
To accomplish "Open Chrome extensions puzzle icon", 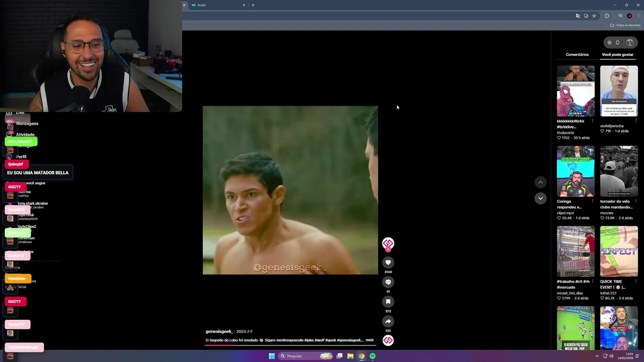I will [607, 16].
